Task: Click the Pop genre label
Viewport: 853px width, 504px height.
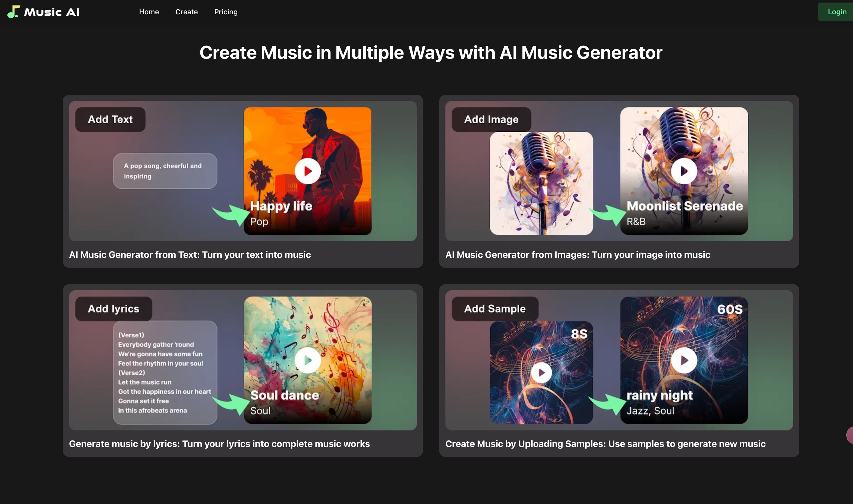Action: pos(259,222)
